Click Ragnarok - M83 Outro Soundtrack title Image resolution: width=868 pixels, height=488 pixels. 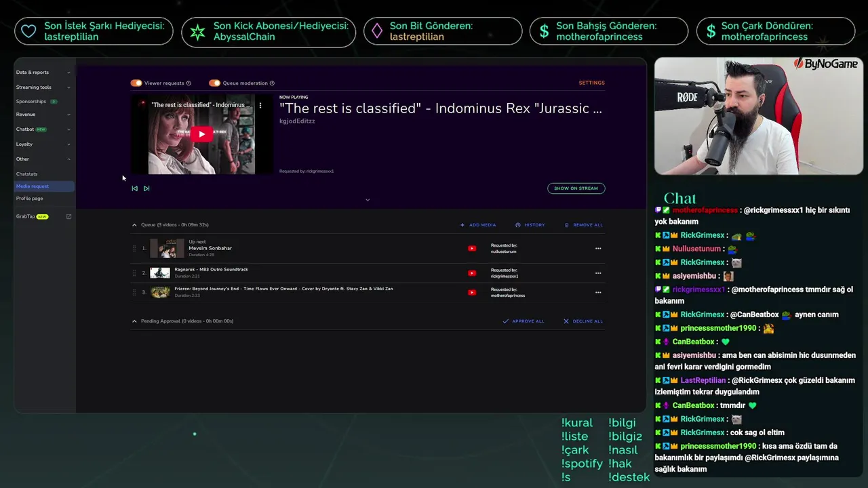(x=211, y=270)
